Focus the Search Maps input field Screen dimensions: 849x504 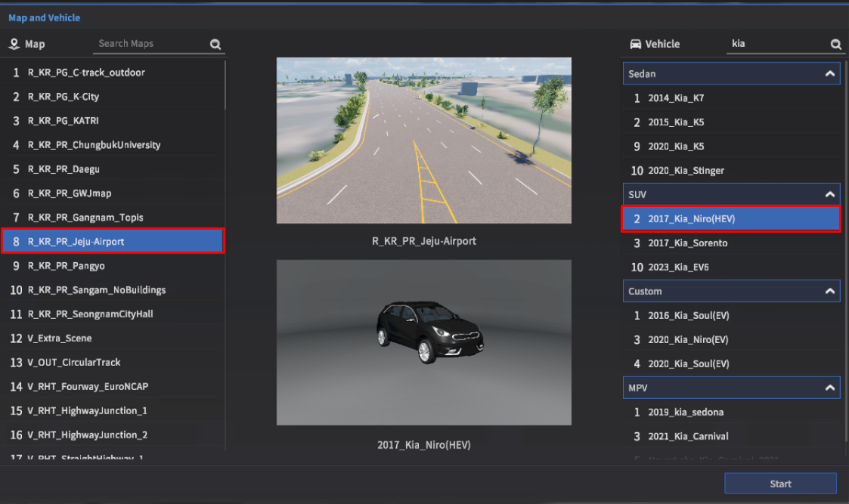[151, 44]
